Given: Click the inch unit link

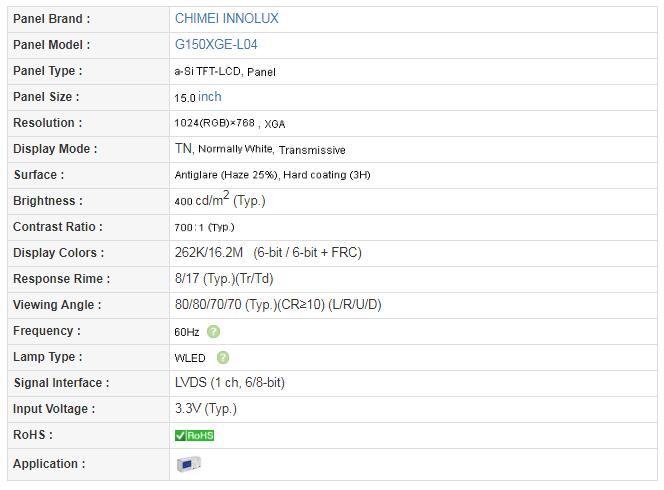Looking at the screenshot, I should click(x=210, y=97).
